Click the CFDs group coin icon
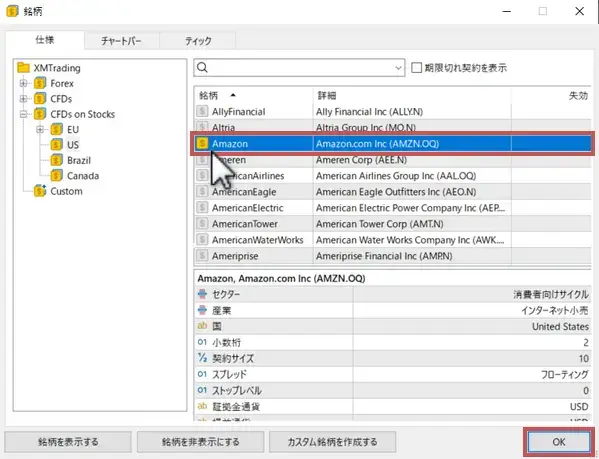Viewport: 599px width, 459px height. [40, 99]
